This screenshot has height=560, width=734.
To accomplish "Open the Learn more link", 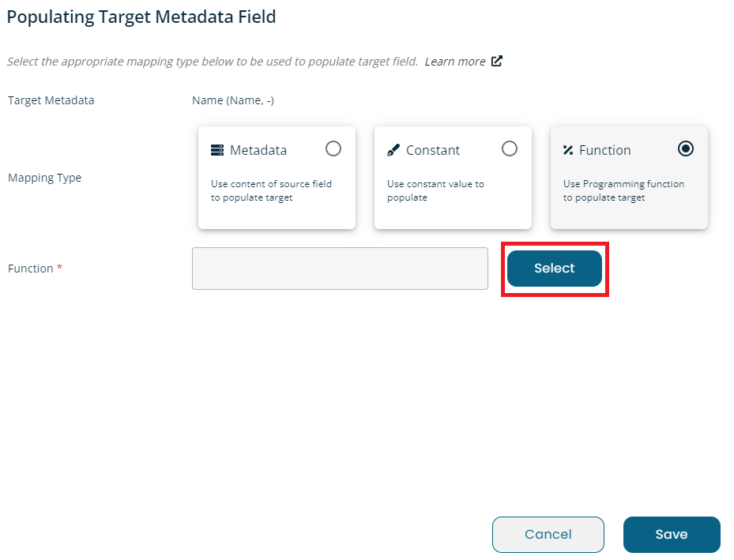I will coord(455,62).
